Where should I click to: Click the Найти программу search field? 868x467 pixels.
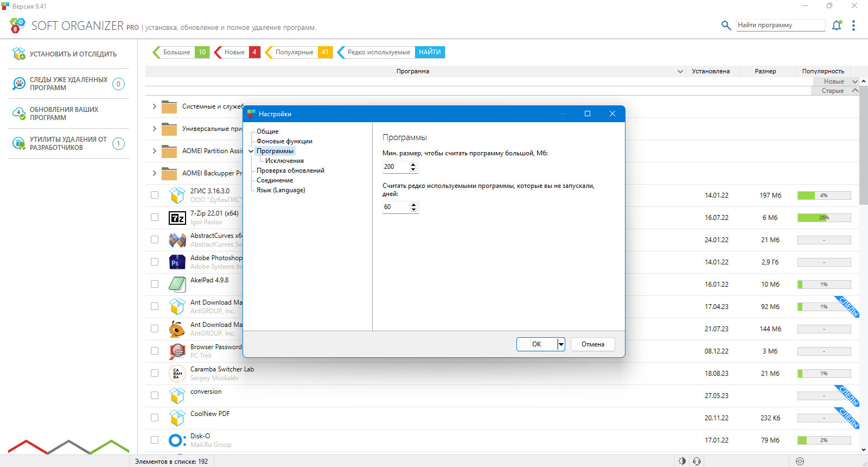coord(781,25)
